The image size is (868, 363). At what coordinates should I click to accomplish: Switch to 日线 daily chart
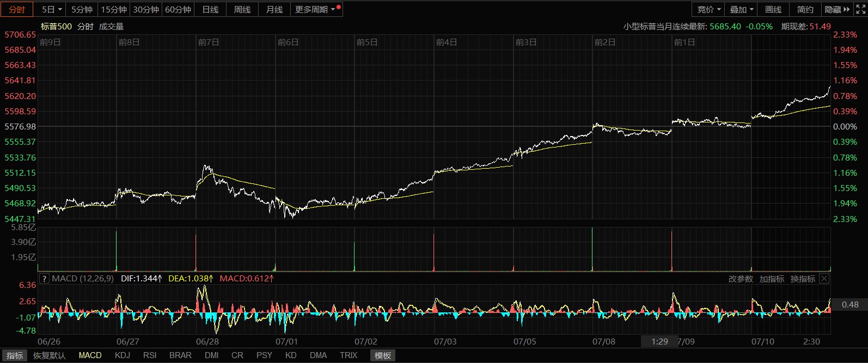pos(210,9)
